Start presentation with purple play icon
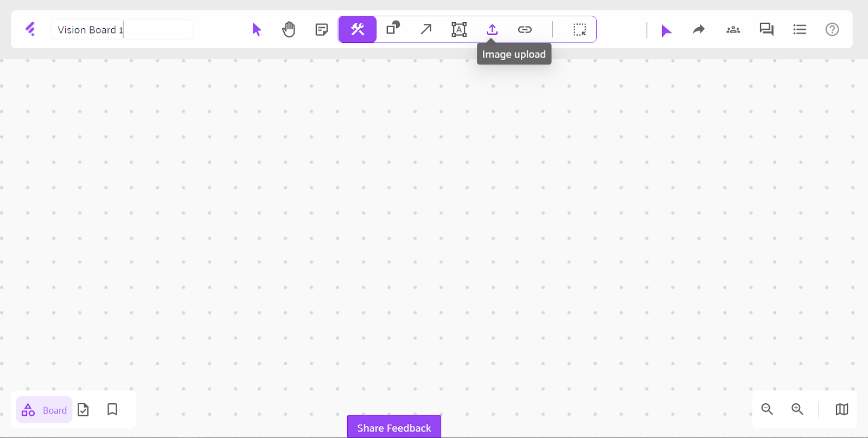Image resolution: width=868 pixels, height=438 pixels. point(666,31)
